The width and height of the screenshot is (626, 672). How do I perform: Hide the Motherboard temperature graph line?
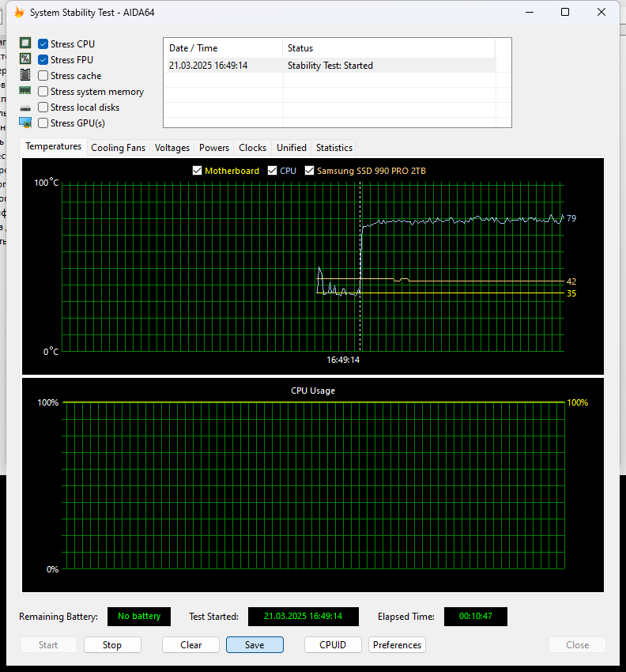(197, 171)
